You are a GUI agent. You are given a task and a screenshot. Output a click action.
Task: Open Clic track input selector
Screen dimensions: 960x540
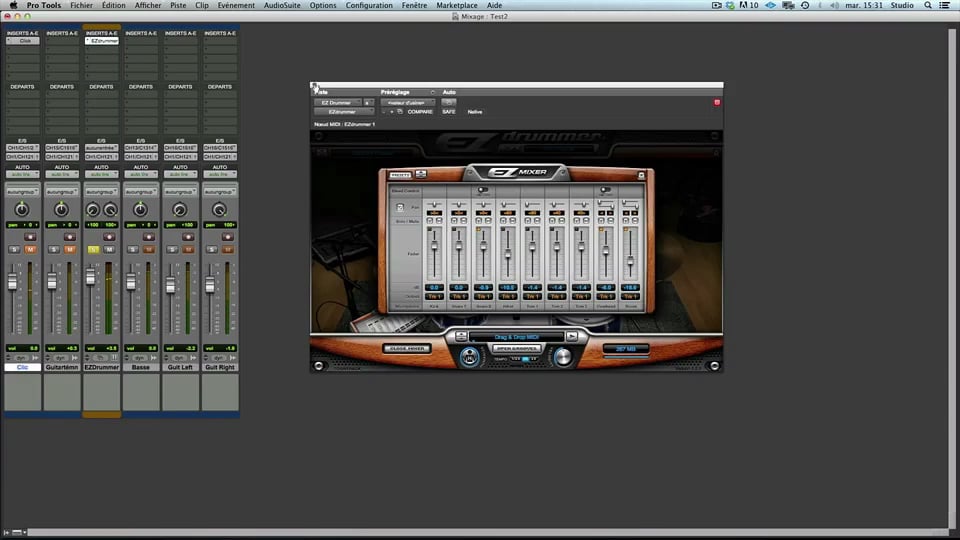(x=23, y=148)
